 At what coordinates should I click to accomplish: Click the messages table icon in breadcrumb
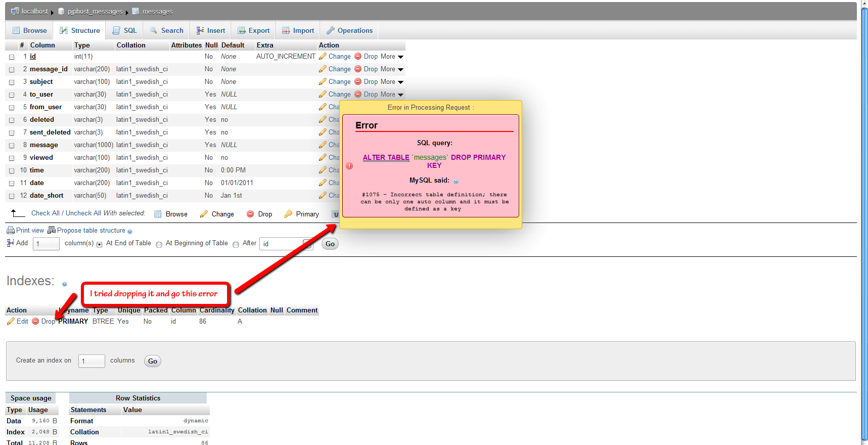[135, 11]
